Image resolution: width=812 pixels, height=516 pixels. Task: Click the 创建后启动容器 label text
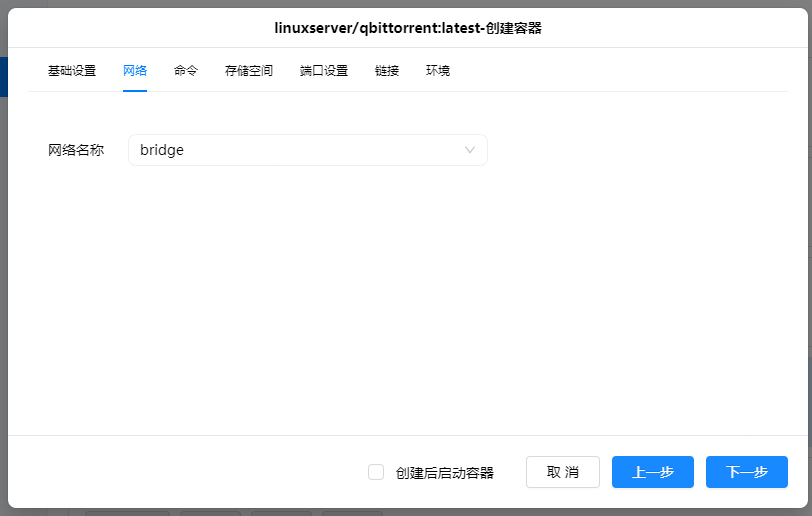click(x=445, y=473)
